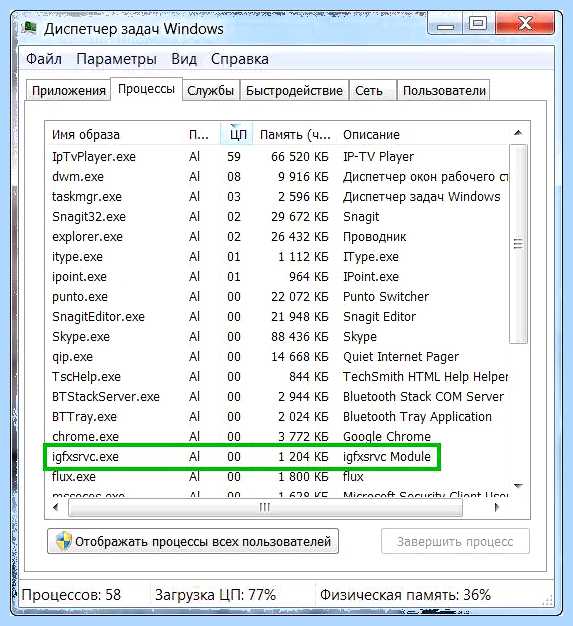Select the Skype.exe process

click(x=278, y=337)
